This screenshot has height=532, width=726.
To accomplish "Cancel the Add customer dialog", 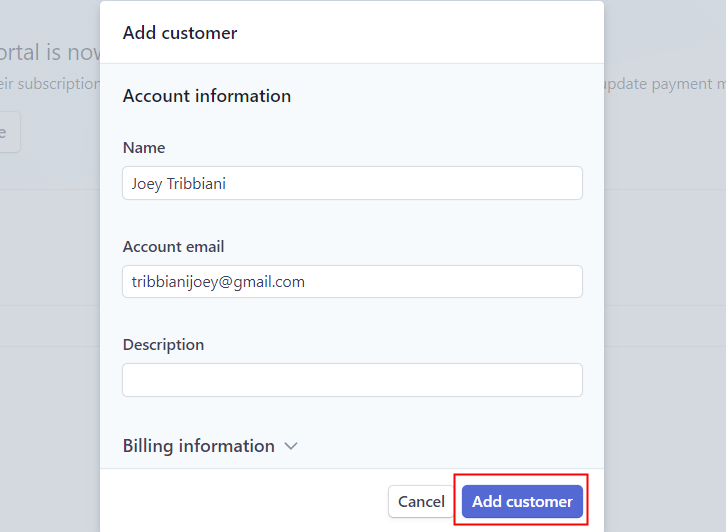I will coord(421,501).
